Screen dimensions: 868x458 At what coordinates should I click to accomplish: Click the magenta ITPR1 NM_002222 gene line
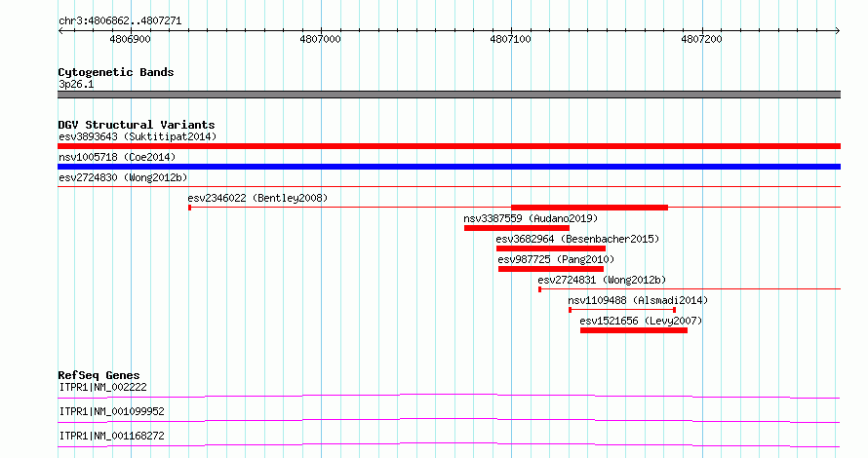pos(449,396)
